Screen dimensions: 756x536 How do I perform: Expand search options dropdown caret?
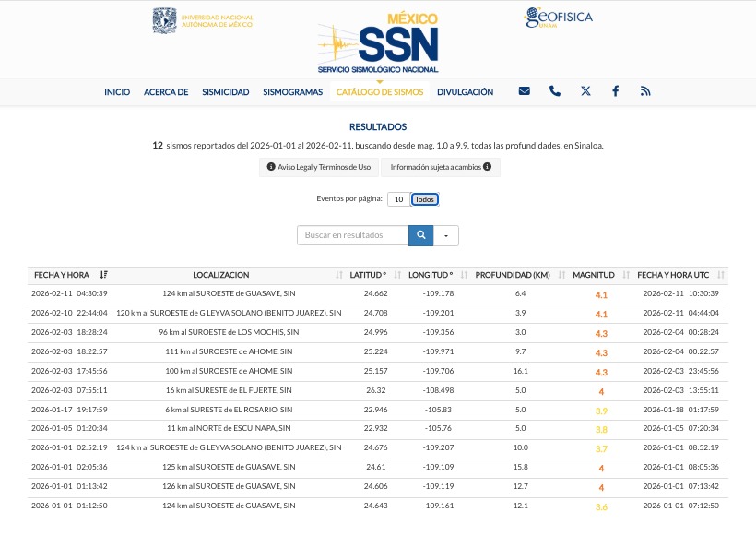click(x=446, y=235)
